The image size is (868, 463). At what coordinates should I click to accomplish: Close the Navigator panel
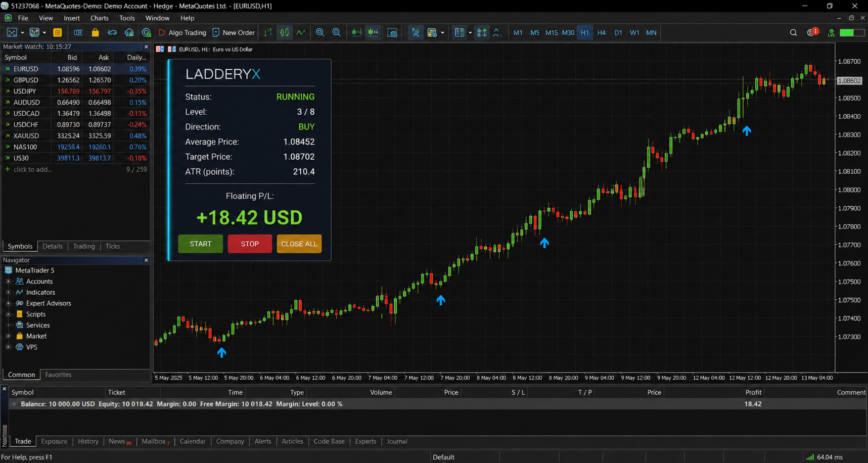(146, 260)
